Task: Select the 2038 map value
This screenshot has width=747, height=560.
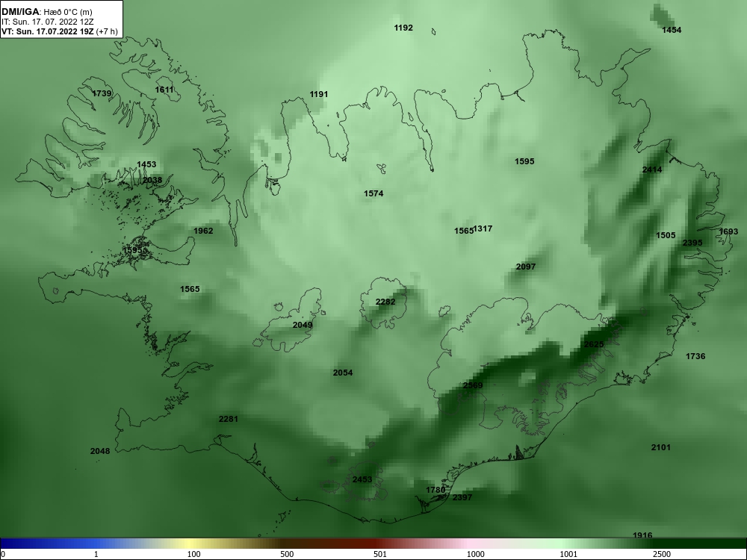Action: pyautogui.click(x=152, y=181)
